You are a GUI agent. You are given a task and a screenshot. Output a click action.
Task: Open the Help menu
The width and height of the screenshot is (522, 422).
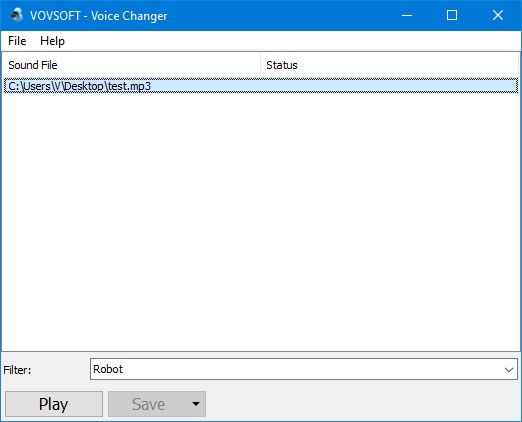[x=52, y=41]
